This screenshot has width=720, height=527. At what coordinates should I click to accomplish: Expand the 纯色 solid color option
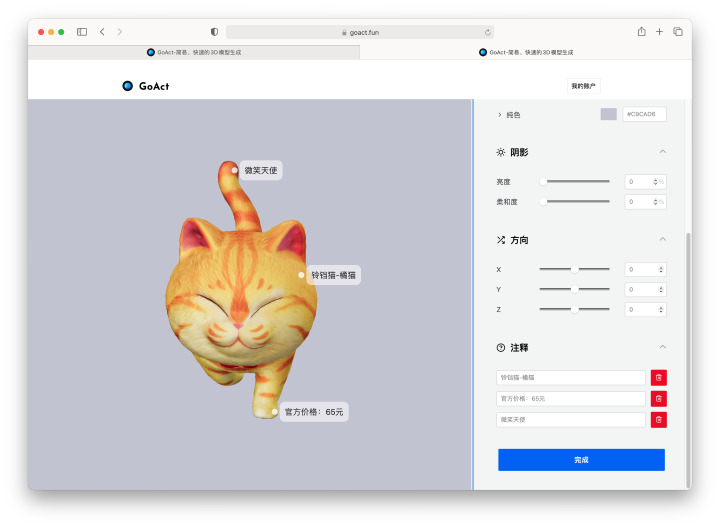(x=500, y=115)
